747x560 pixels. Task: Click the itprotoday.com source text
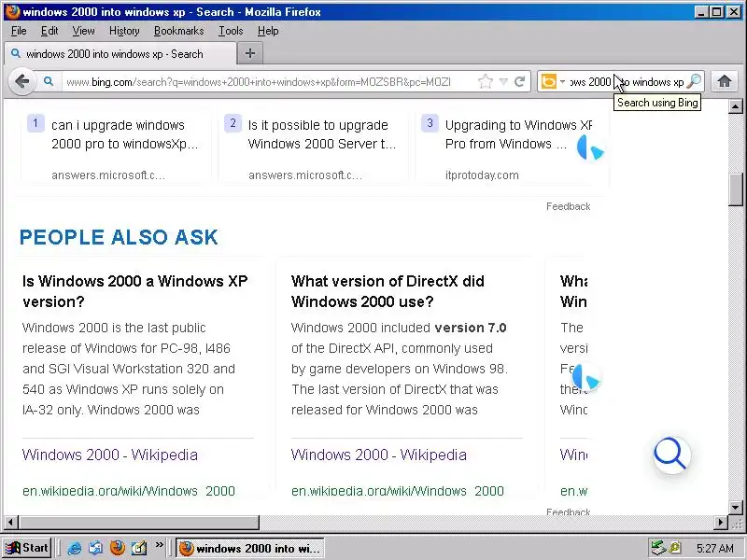[482, 175]
